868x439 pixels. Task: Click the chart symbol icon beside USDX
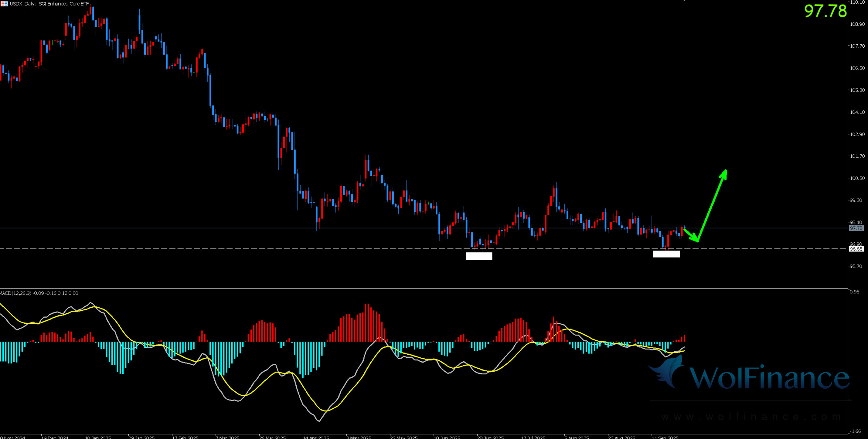click(x=4, y=4)
